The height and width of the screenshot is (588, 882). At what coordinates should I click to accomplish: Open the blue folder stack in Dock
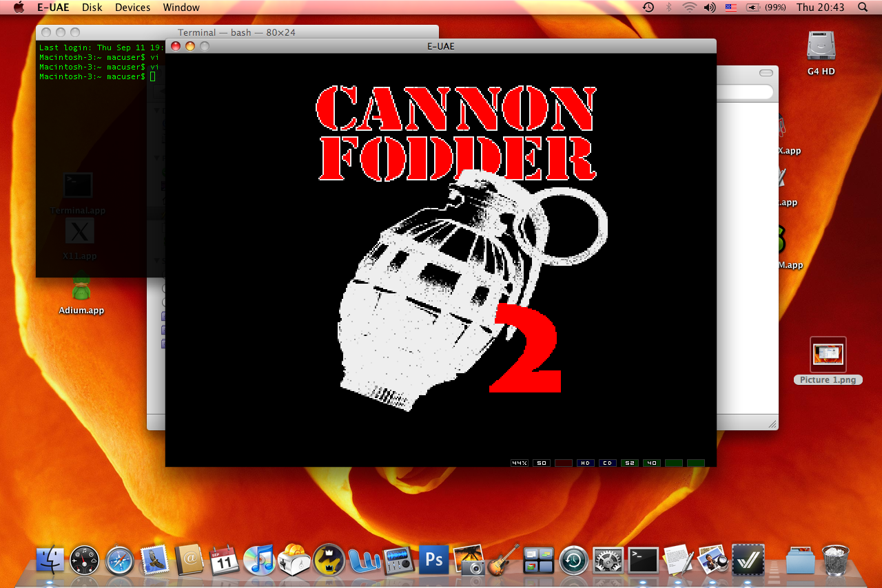coord(800,560)
